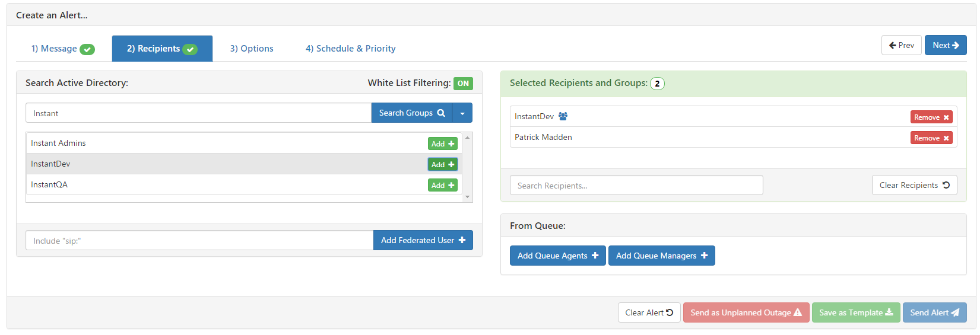Remove Patrick Madden from recipients
Screen dimensions: 980x335
pos(931,138)
